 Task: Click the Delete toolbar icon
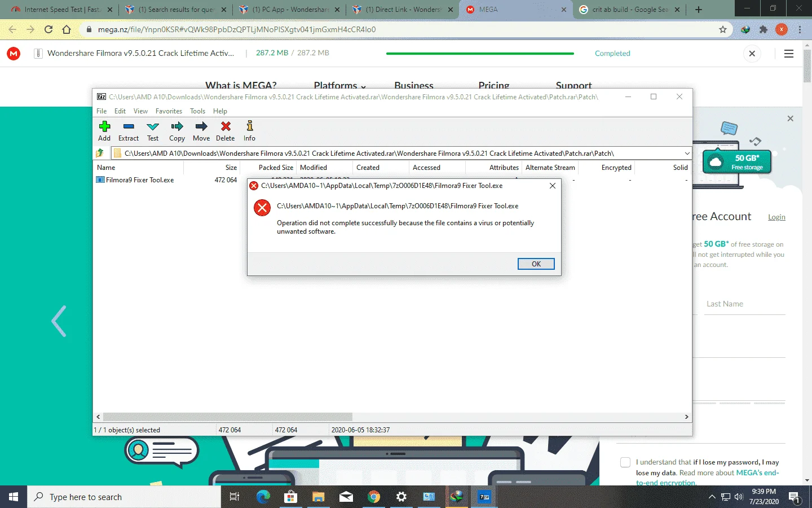(x=226, y=130)
